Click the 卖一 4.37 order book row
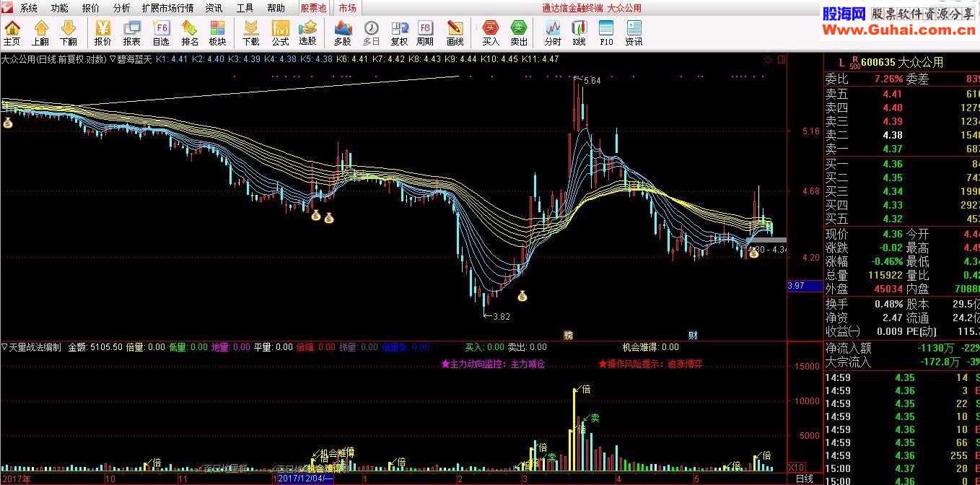980x485 pixels. coord(902,149)
